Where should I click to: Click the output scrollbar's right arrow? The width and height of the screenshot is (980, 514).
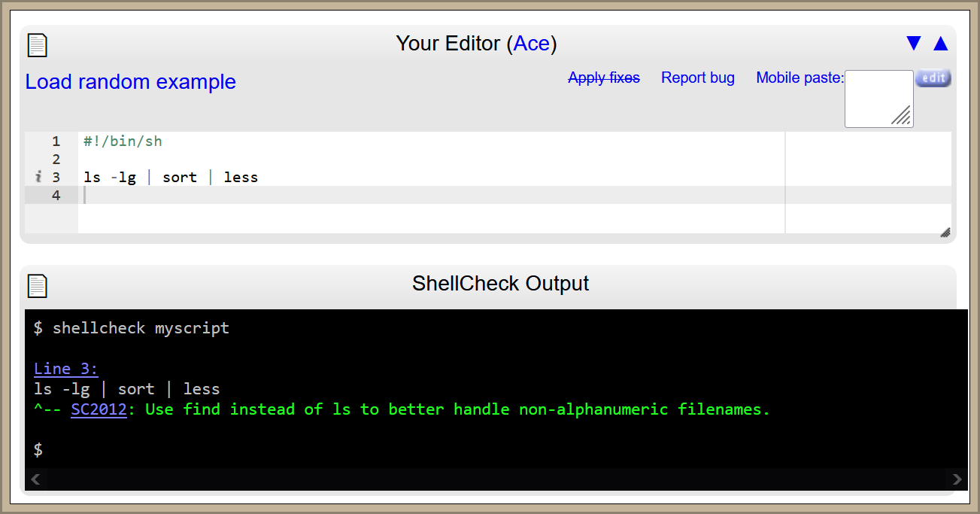(957, 479)
